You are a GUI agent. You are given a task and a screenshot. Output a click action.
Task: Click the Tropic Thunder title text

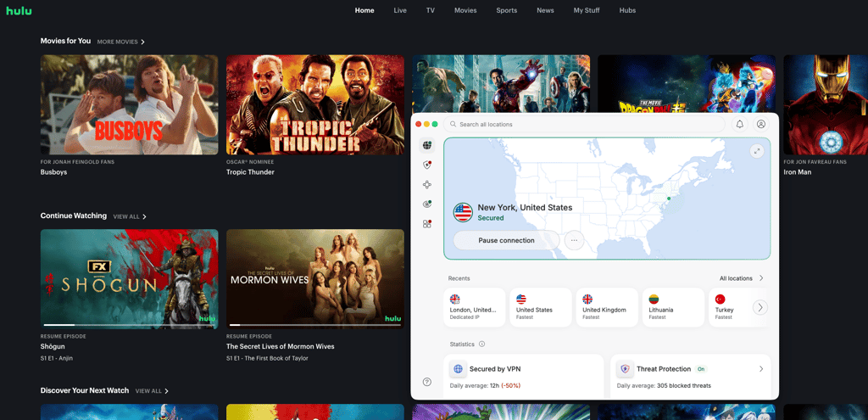[250, 172]
